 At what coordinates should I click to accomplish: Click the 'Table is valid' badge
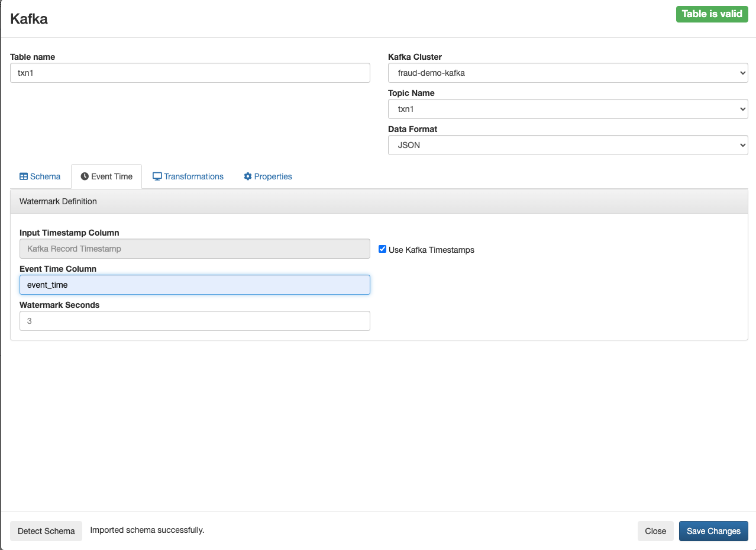712,14
